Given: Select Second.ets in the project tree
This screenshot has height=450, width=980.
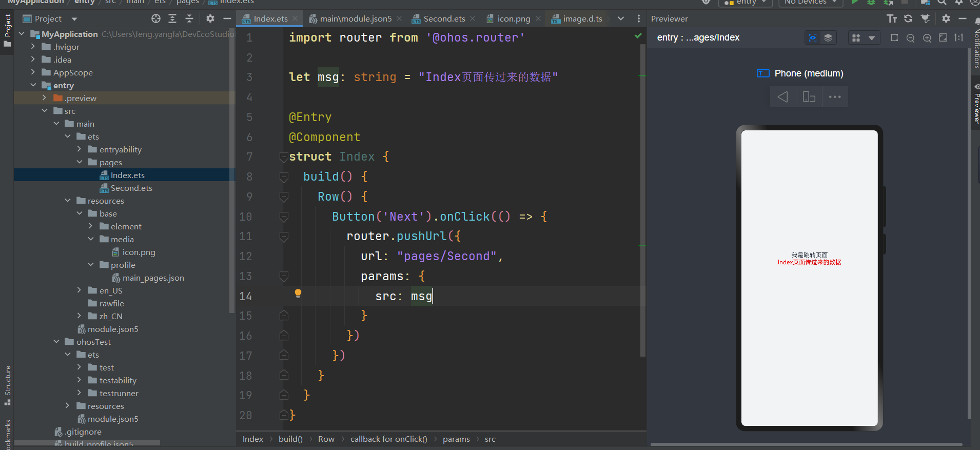Looking at the screenshot, I should coord(131,188).
